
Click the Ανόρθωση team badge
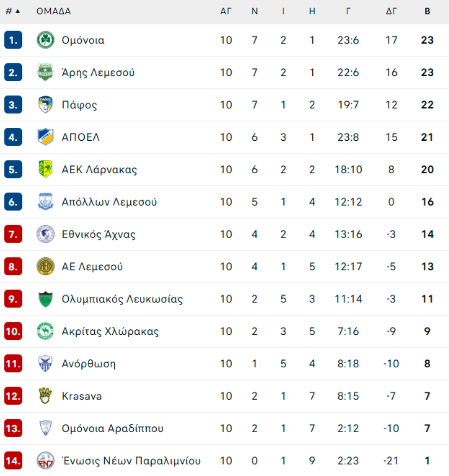(45, 364)
